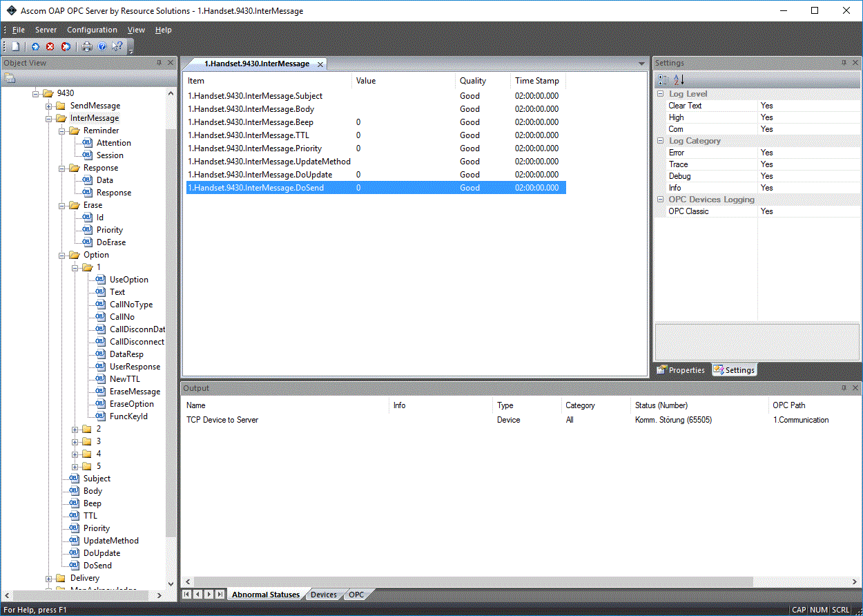Toggle the Settings panel pin

(x=843, y=63)
